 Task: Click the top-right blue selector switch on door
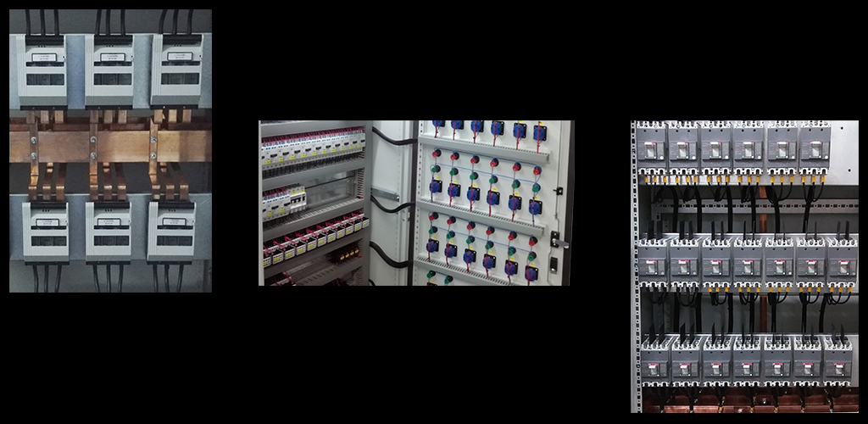539,131
